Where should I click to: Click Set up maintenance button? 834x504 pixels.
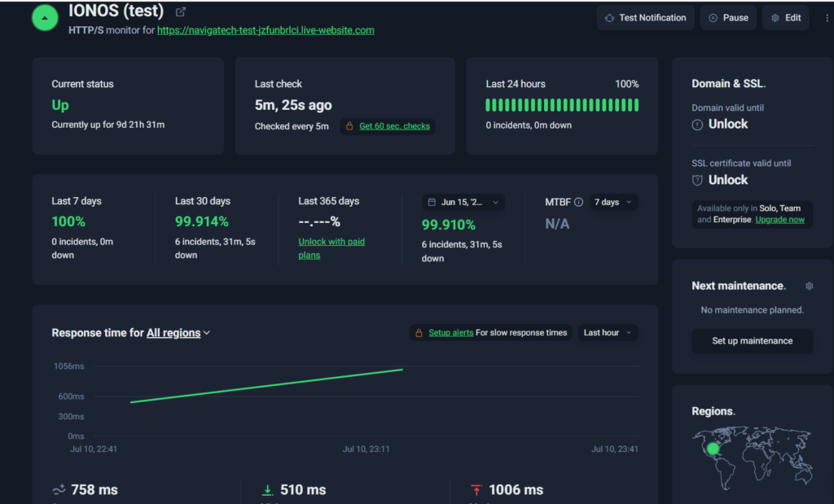click(x=752, y=341)
